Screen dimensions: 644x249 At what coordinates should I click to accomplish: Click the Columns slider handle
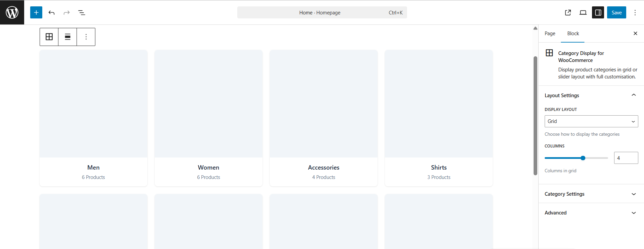tap(583, 158)
